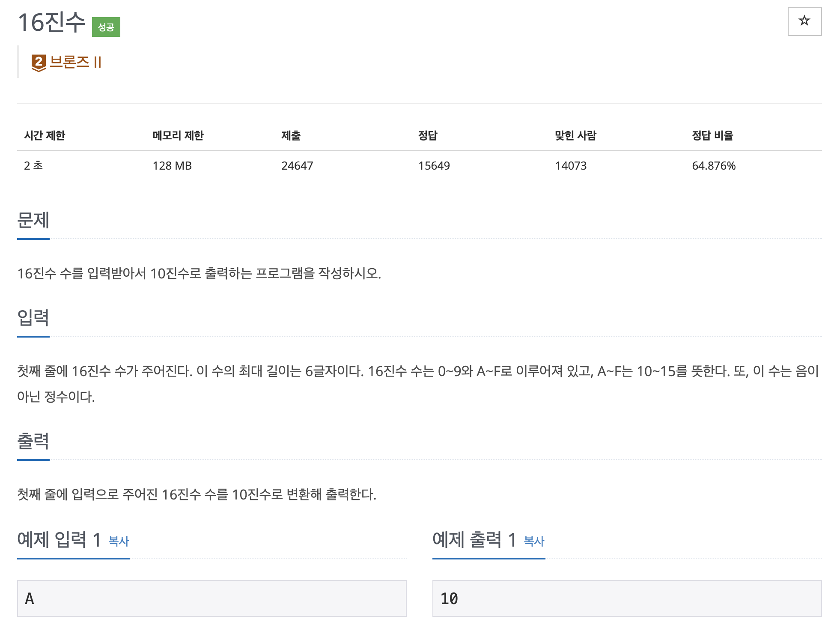
Task: Click the 출력 section heading
Action: [x=33, y=441]
